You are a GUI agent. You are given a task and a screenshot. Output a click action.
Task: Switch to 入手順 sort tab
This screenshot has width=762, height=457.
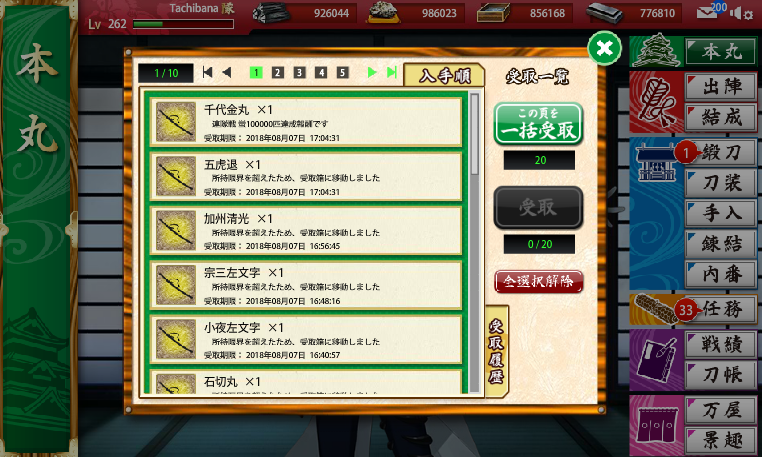444,75
